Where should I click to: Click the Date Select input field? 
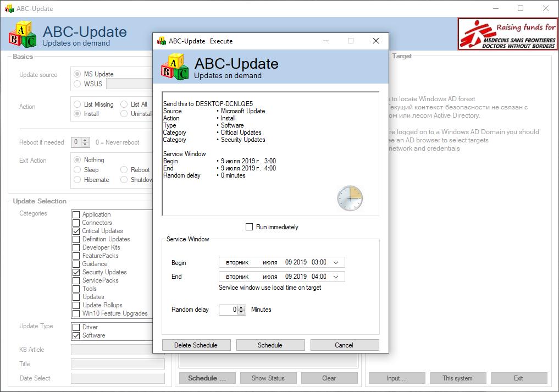point(118,378)
